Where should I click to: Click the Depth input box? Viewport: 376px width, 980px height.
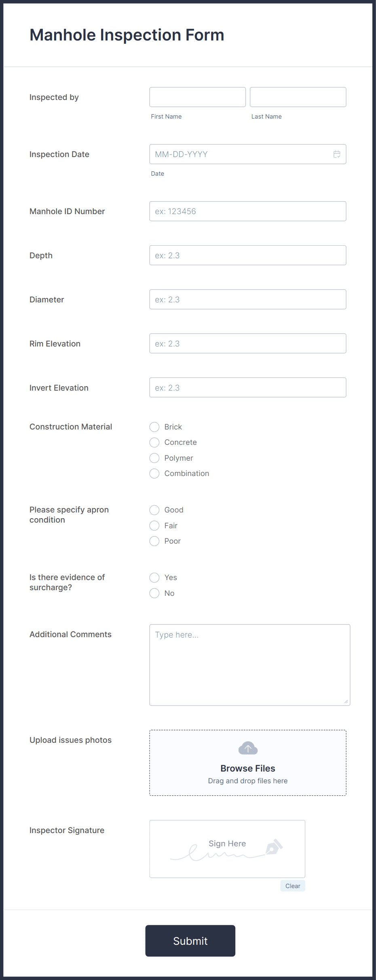pos(247,255)
